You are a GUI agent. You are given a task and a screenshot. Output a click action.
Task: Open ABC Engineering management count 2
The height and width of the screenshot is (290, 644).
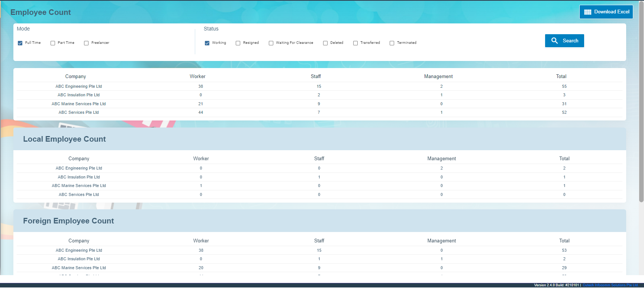tap(441, 86)
